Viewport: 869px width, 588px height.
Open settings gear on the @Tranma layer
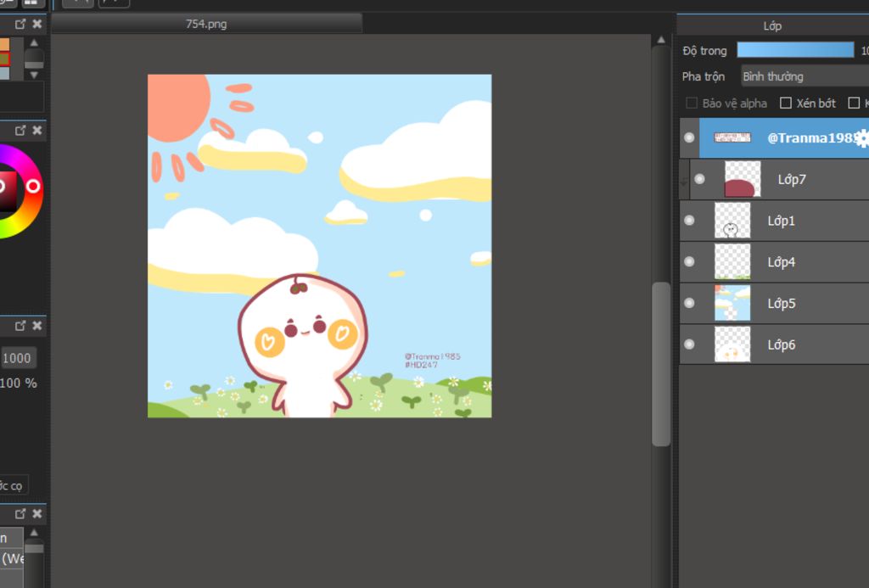pos(862,138)
